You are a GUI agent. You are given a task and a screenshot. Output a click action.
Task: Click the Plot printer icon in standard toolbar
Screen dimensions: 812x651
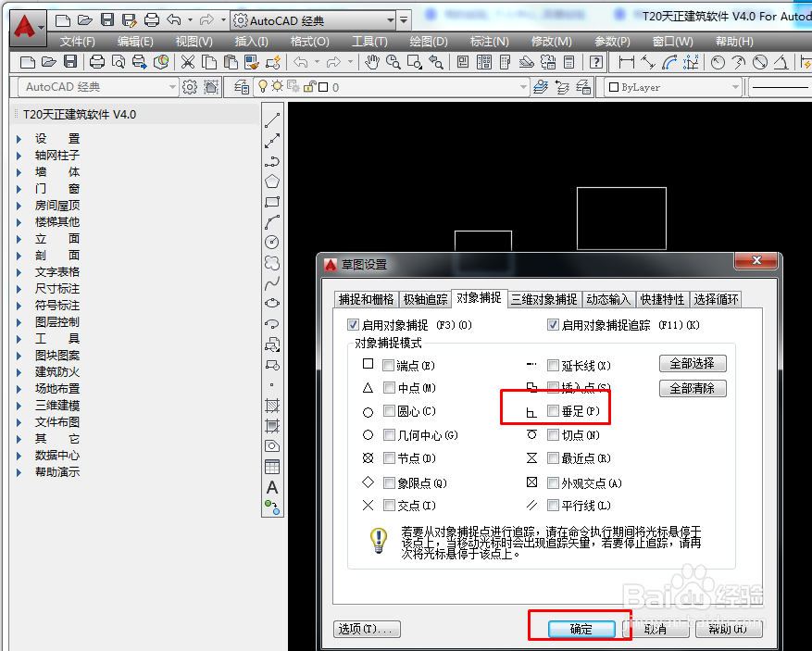(97, 62)
